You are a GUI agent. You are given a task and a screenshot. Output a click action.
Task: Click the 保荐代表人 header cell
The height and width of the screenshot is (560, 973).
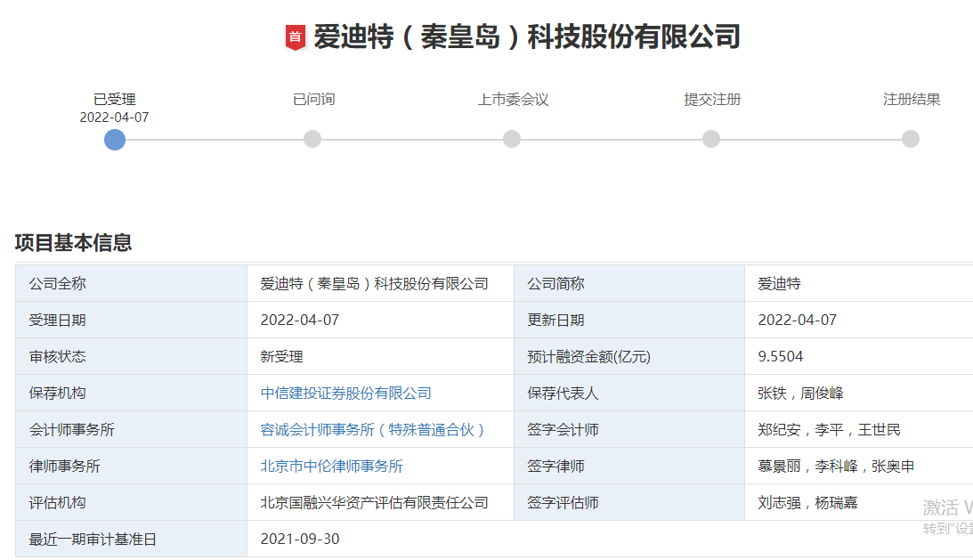click(629, 393)
